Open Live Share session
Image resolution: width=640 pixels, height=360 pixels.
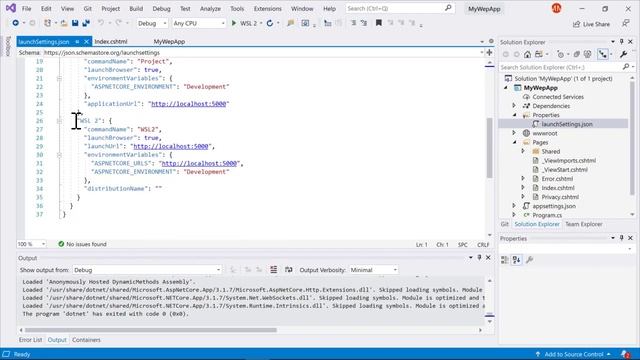(x=591, y=24)
